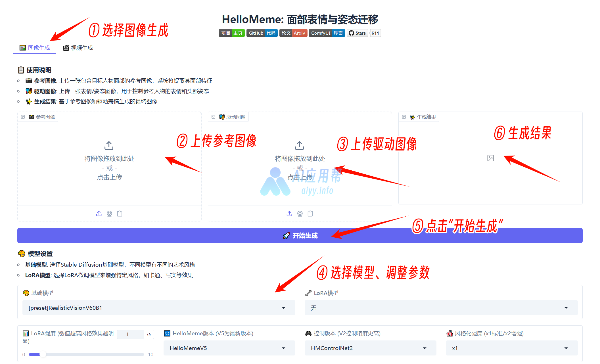
Task: Click the 模型设置 heading
Action: tap(35, 254)
